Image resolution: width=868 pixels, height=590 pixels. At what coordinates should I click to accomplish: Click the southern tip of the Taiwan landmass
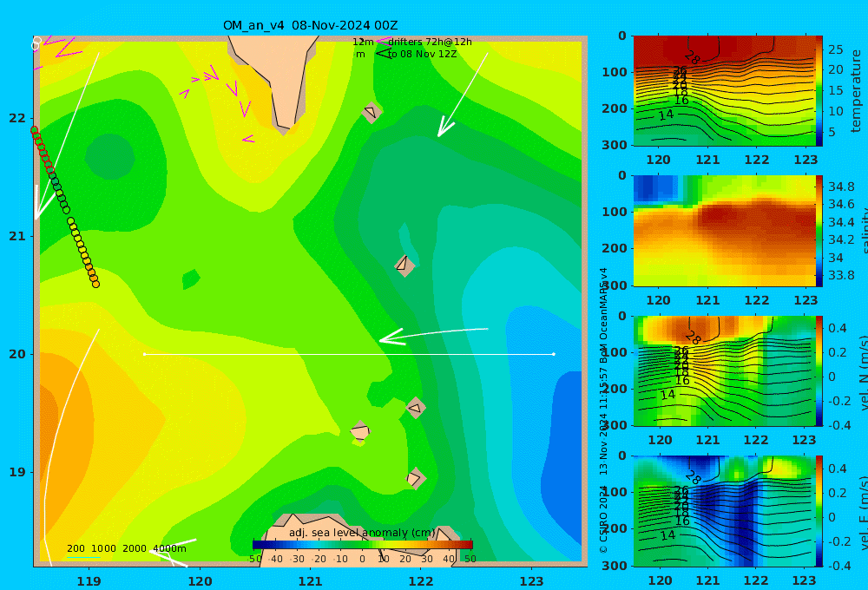(284, 129)
